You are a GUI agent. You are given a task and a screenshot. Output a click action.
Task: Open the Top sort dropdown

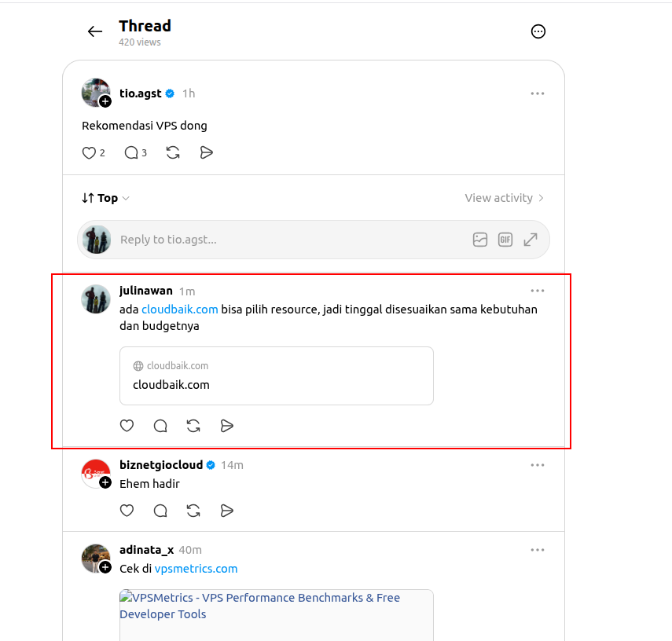tap(105, 198)
